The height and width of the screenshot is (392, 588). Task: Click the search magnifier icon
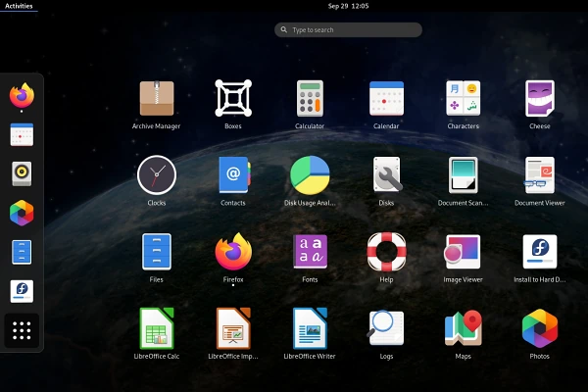(284, 29)
